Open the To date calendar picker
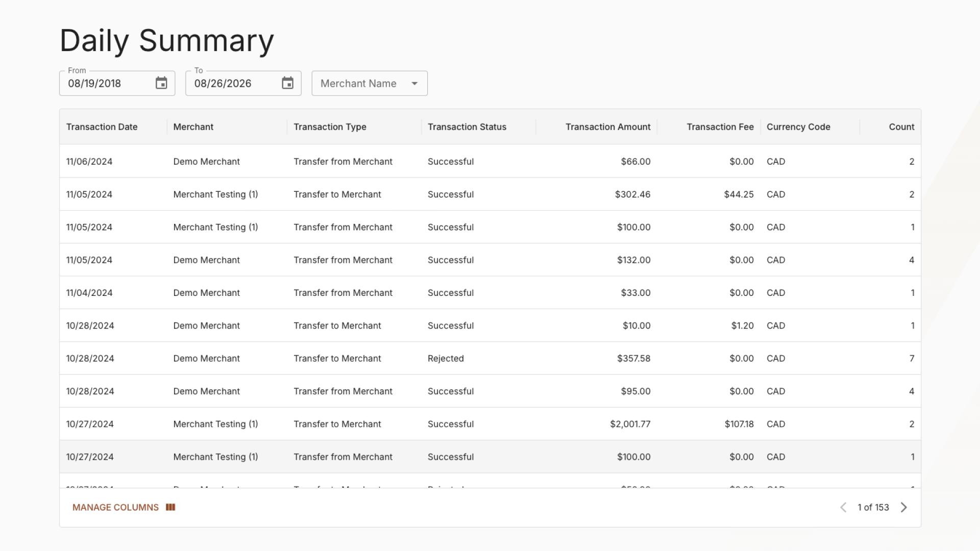Image resolution: width=980 pixels, height=551 pixels. click(x=288, y=83)
